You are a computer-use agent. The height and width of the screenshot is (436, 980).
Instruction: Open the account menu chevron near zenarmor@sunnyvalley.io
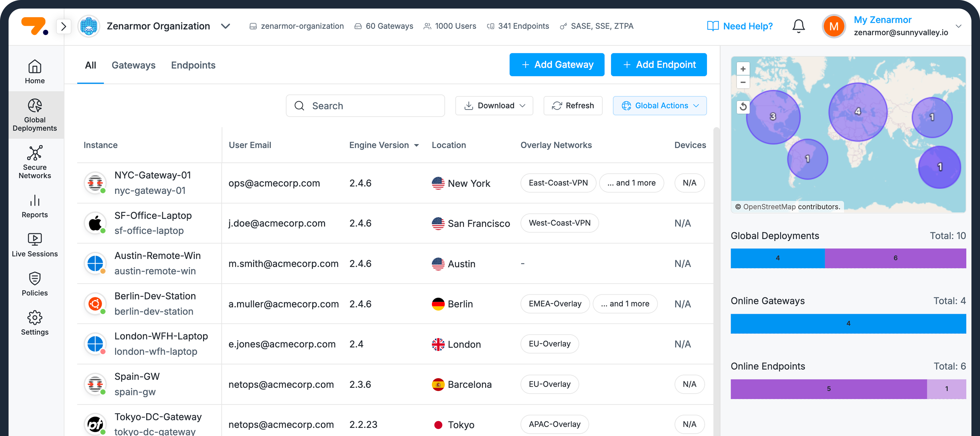click(x=959, y=26)
